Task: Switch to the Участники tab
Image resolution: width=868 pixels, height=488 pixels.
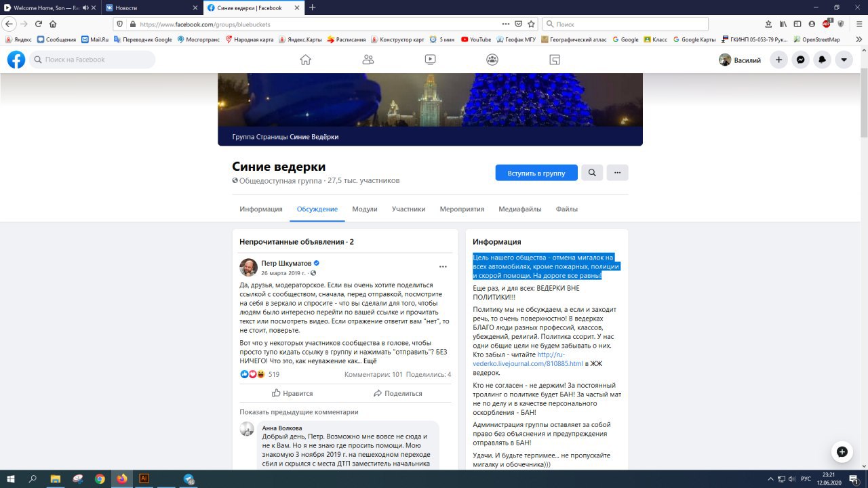Action: tap(408, 209)
